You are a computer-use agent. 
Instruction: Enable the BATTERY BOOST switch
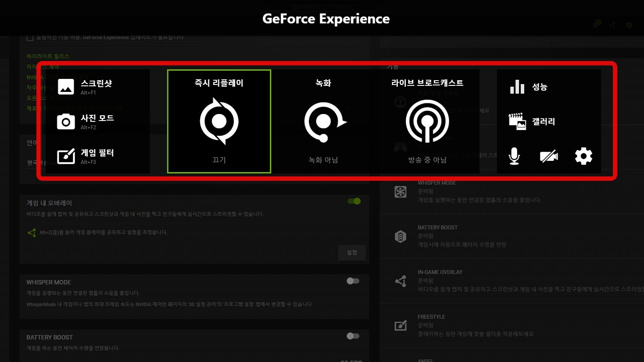pos(353,336)
